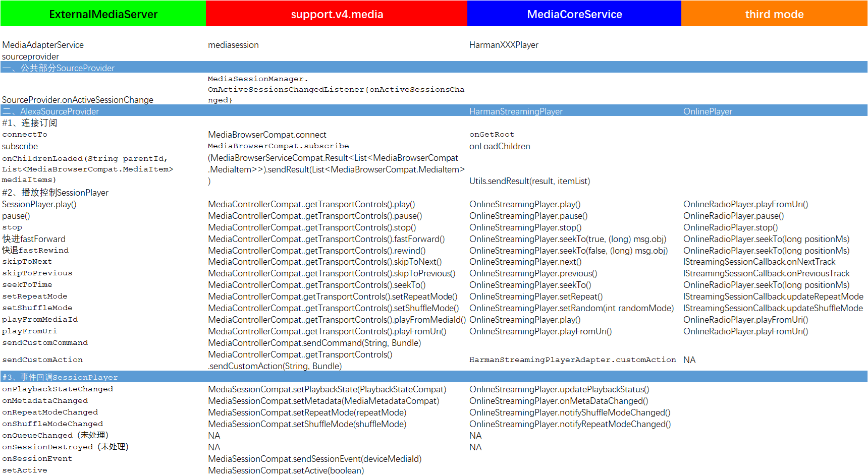Select the blue MediaCoreService header cell
This screenshot has height=476, width=868.
(574, 14)
